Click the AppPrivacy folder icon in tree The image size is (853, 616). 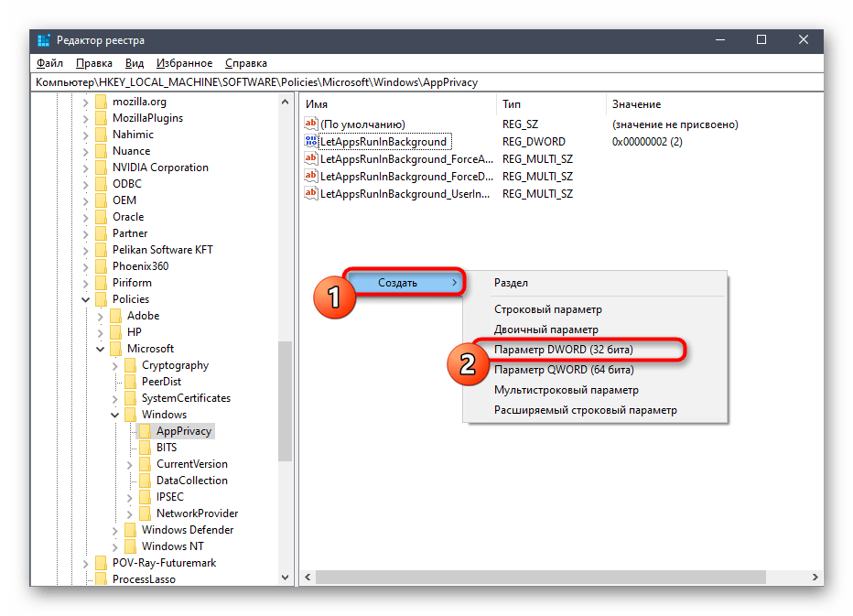point(145,431)
